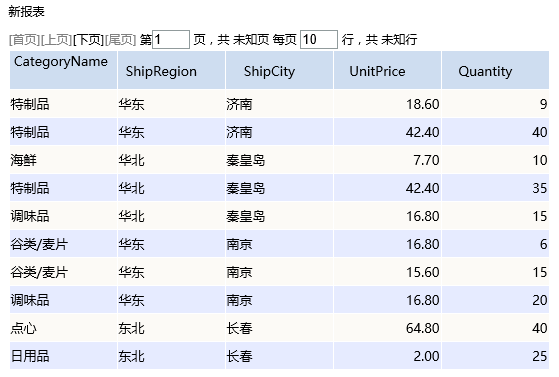Focus the page number input field
Image resolution: width=559 pixels, height=377 pixels.
pos(171,39)
